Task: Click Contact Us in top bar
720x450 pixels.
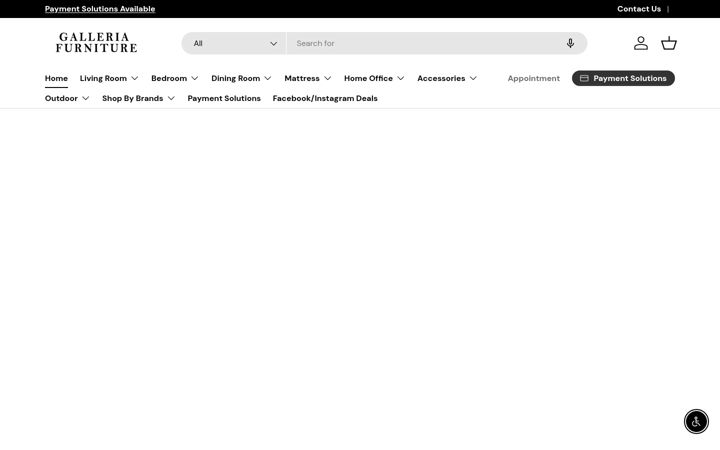Action: (639, 9)
